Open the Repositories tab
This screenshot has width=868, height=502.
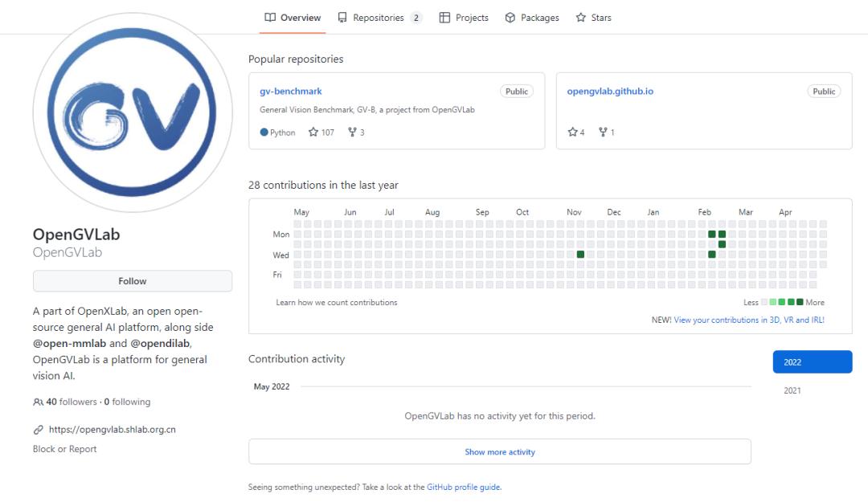pyautogui.click(x=379, y=18)
